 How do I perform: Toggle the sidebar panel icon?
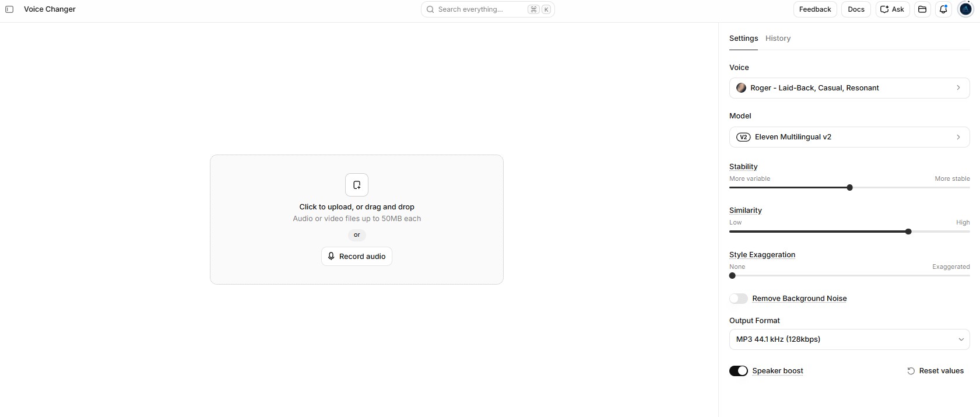9,9
